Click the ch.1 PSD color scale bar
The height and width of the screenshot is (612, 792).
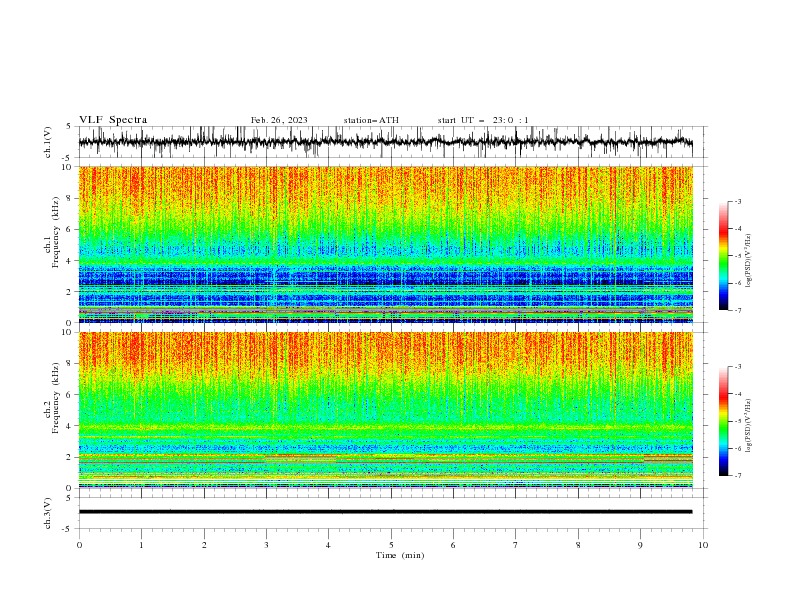coord(723,255)
